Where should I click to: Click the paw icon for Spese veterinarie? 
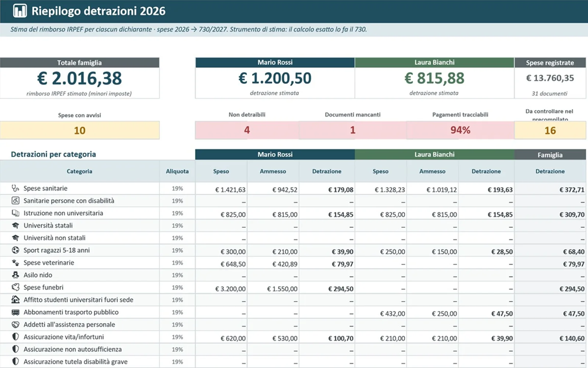(15, 262)
